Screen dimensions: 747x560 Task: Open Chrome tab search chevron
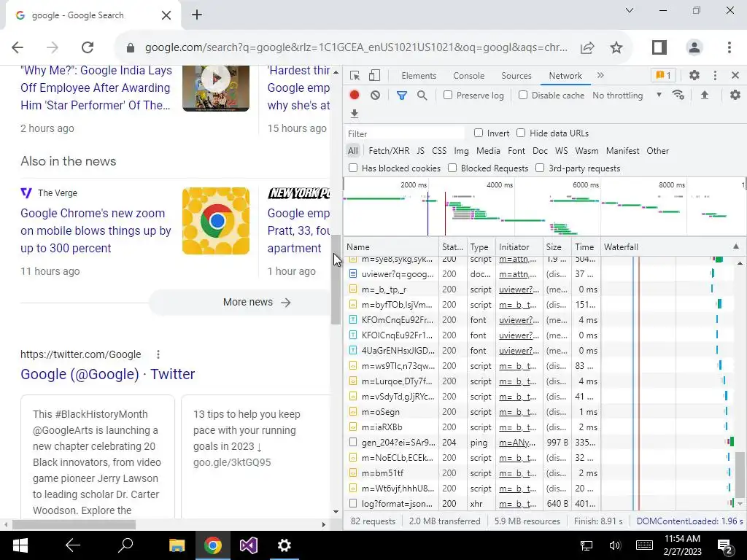coord(630,10)
